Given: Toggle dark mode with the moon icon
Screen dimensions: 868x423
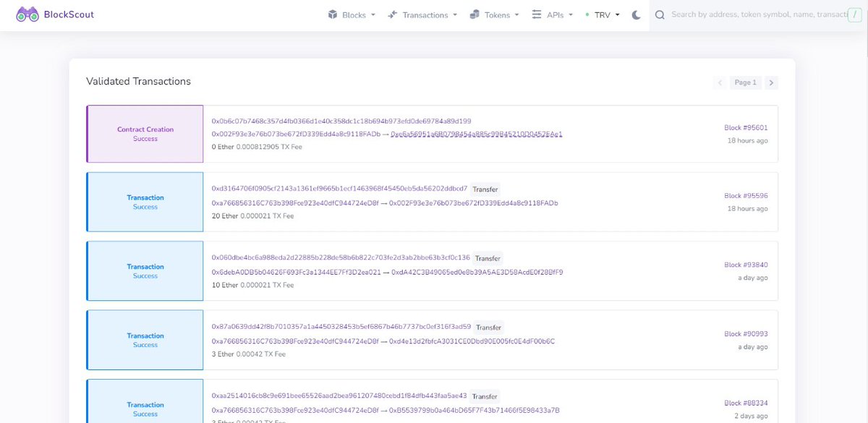Looking at the screenshot, I should tap(637, 14).
